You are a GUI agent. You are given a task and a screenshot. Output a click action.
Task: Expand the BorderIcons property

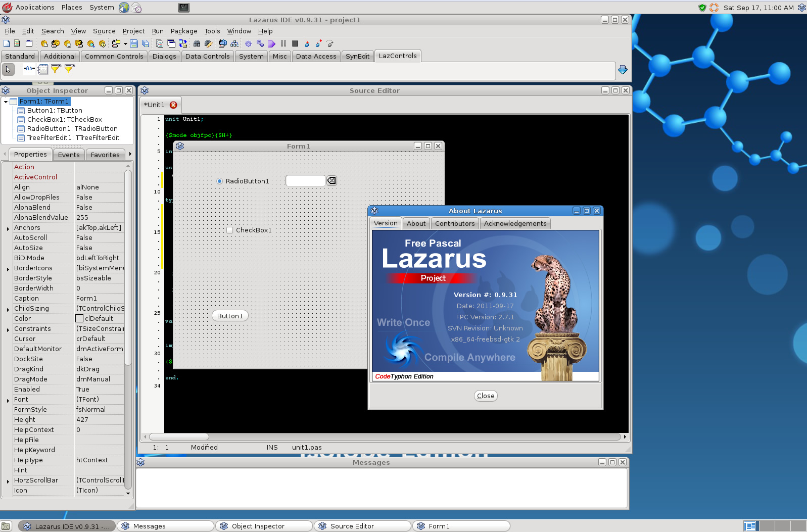pyautogui.click(x=8, y=269)
